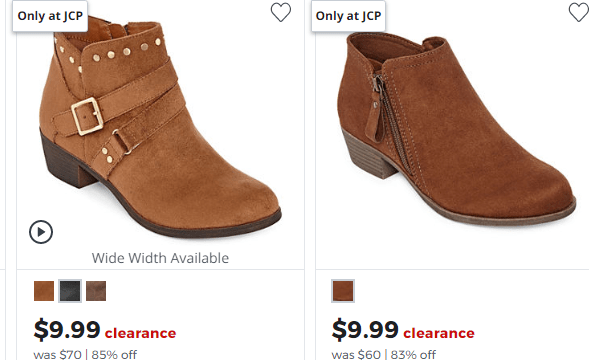This screenshot has width=589, height=360.
Task: Favorite the studded buckle boot with heart icon
Action: pyautogui.click(x=281, y=12)
